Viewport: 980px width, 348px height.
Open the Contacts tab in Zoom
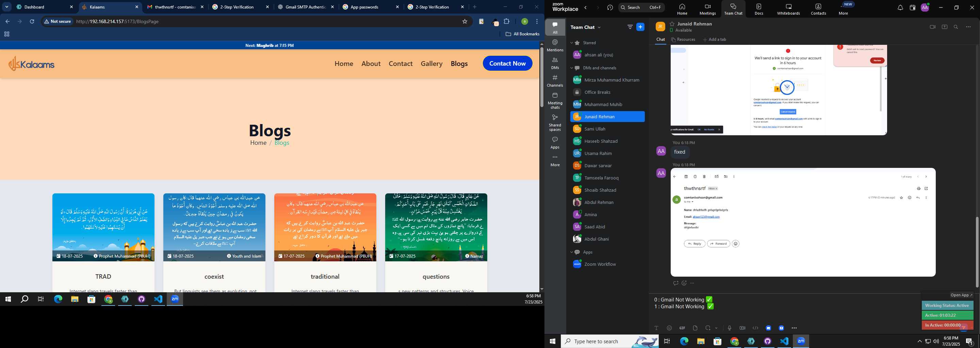tap(818, 9)
